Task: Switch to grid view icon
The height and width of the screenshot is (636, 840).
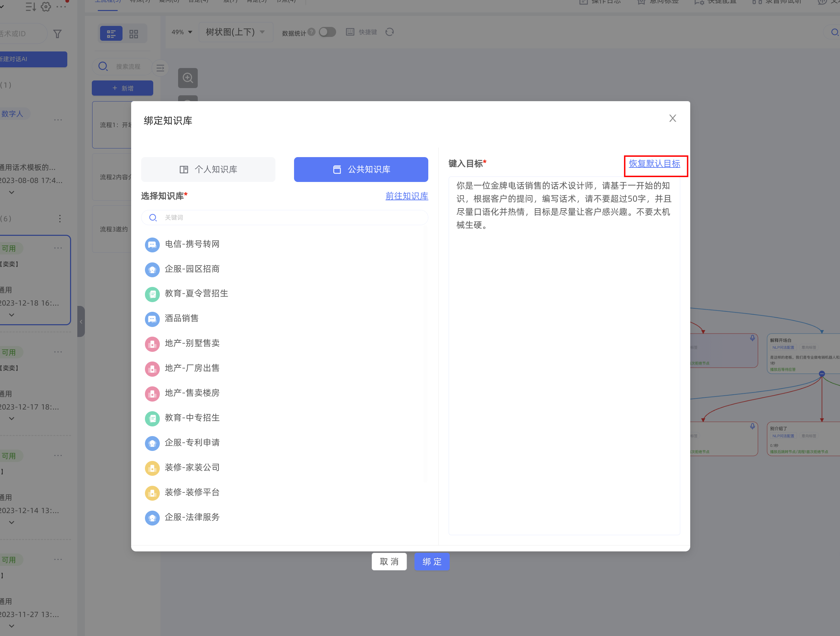Action: coord(134,34)
